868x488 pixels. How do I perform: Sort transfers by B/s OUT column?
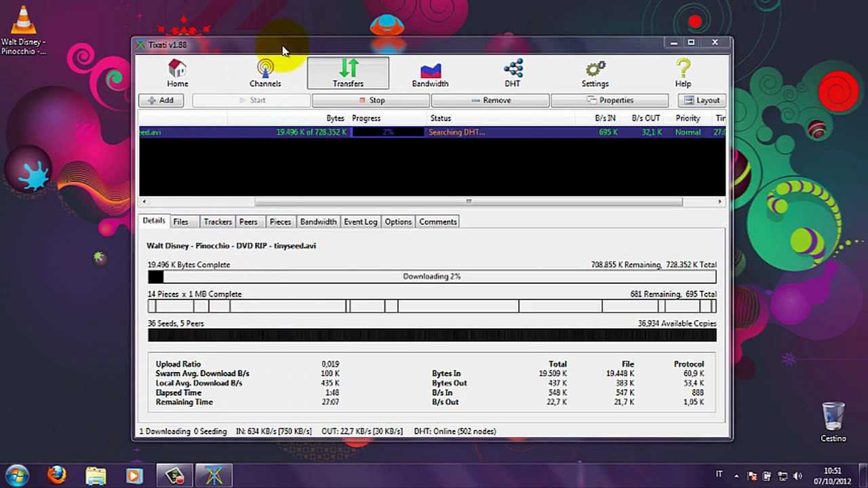(x=646, y=118)
